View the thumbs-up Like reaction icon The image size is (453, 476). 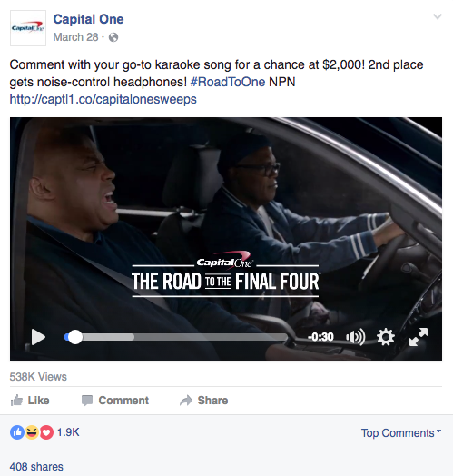[17, 432]
